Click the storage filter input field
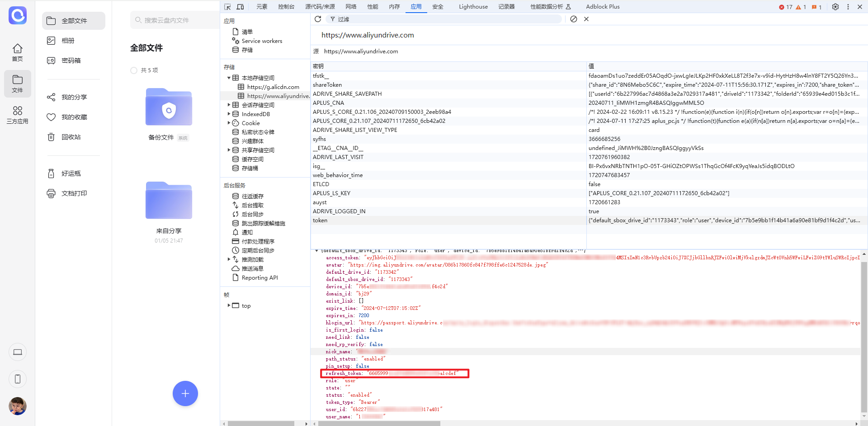The image size is (868, 426). click(444, 19)
